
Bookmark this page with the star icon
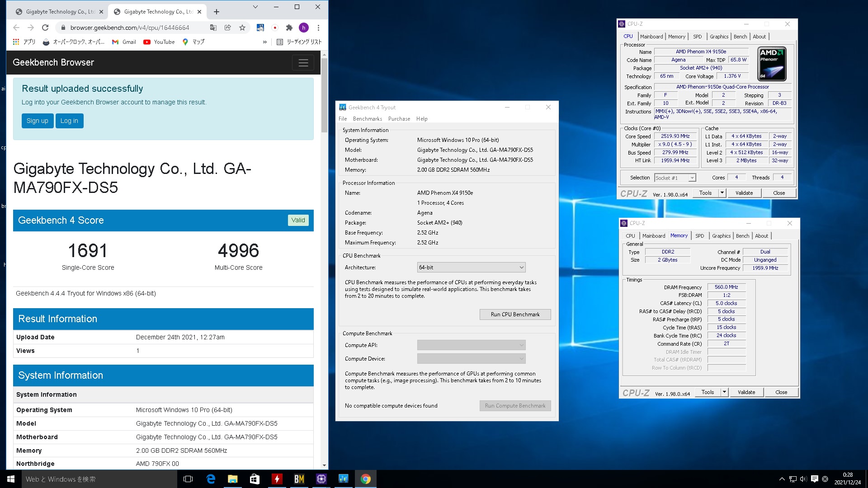(x=242, y=28)
